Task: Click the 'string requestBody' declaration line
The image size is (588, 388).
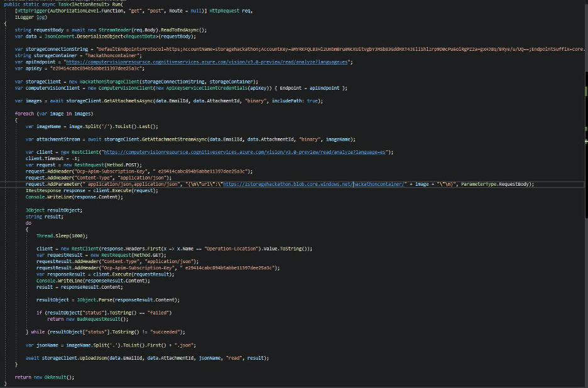Action: 111,30
